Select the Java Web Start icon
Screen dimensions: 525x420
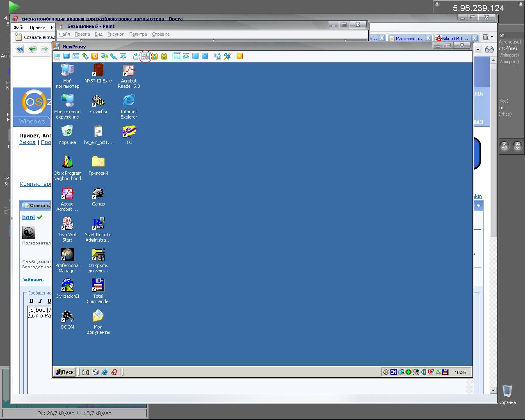coord(67,230)
